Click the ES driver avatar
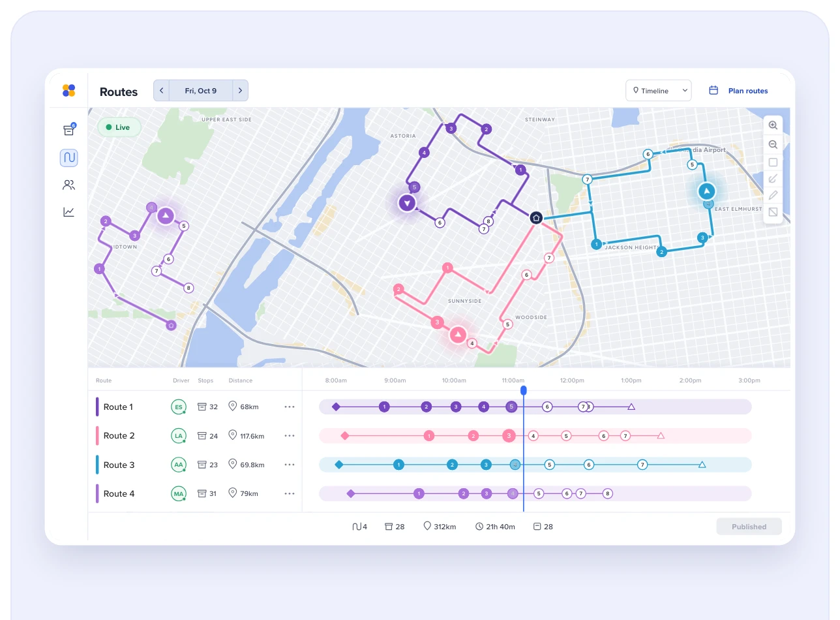The image size is (840, 620). (179, 407)
